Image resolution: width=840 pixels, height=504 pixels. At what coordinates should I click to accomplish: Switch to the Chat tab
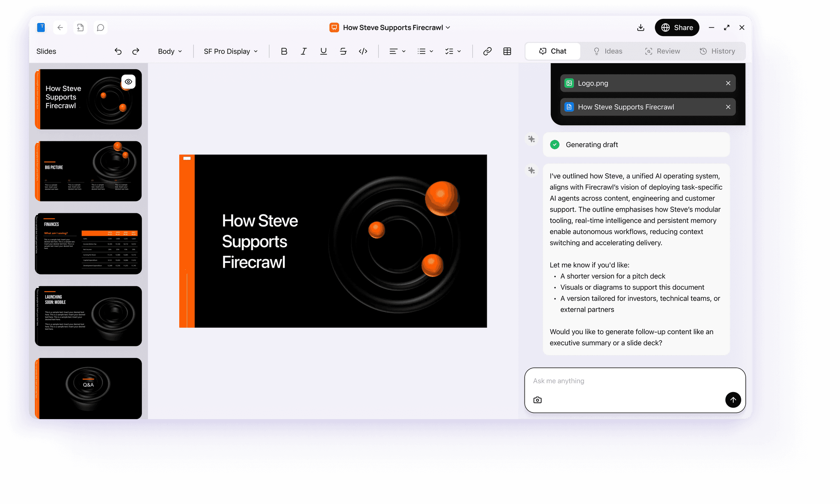click(x=552, y=51)
